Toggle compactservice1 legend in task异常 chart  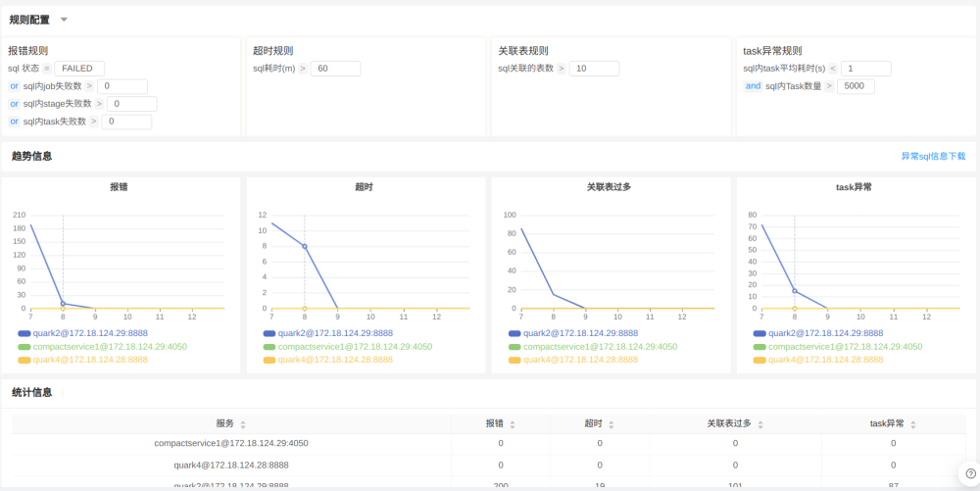[x=838, y=347]
